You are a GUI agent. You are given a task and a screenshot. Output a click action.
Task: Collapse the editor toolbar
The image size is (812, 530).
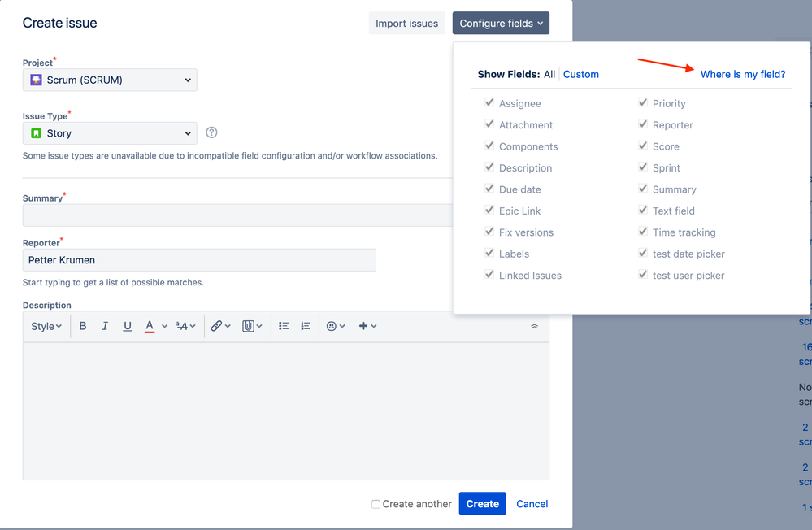pyautogui.click(x=535, y=327)
